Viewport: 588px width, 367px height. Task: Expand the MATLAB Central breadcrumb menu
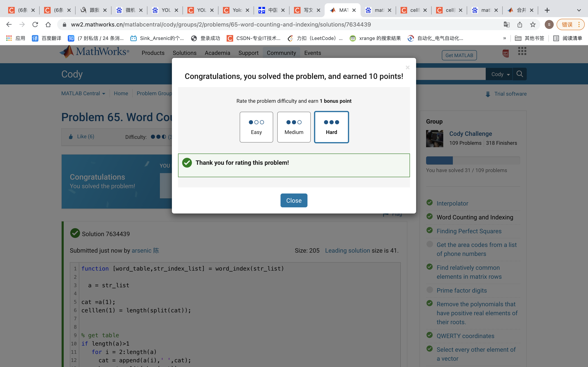pos(104,93)
